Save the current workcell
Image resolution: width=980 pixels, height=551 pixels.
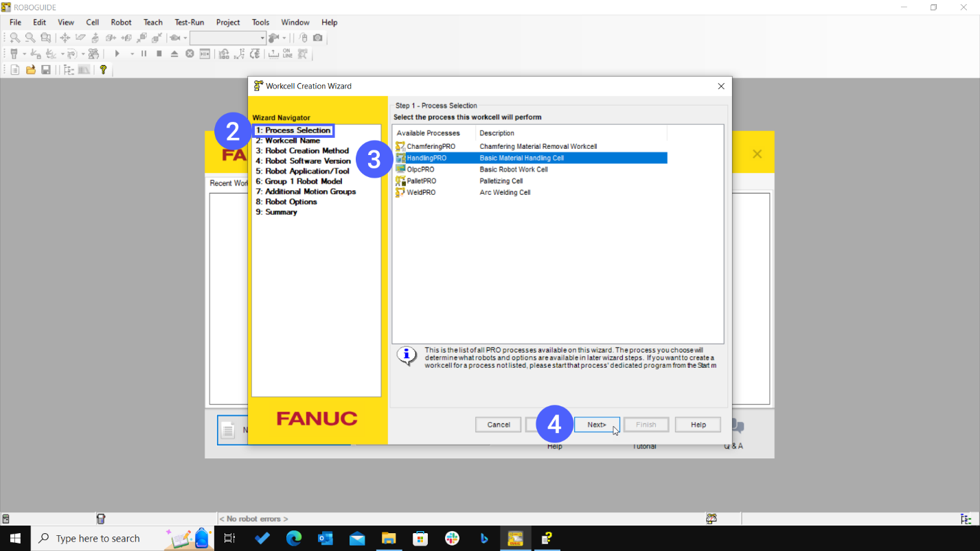(x=45, y=69)
